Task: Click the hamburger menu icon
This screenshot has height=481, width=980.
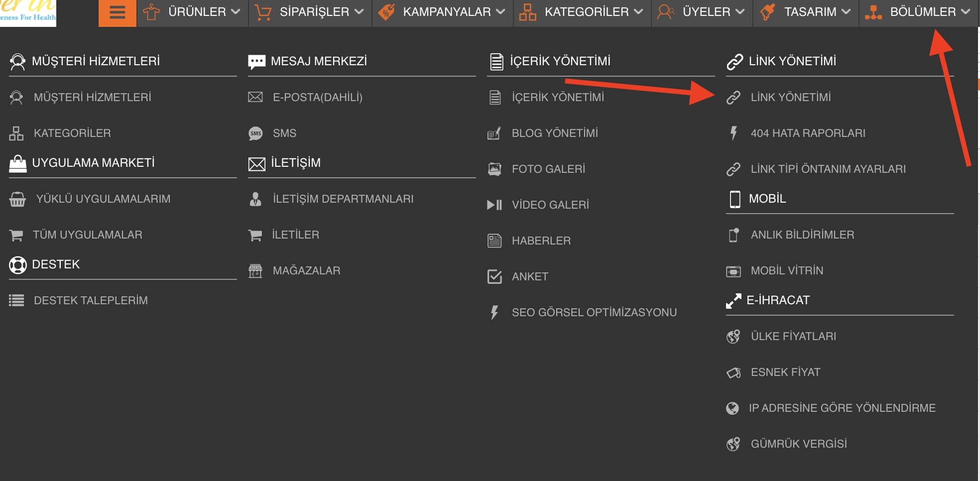Action: [117, 12]
